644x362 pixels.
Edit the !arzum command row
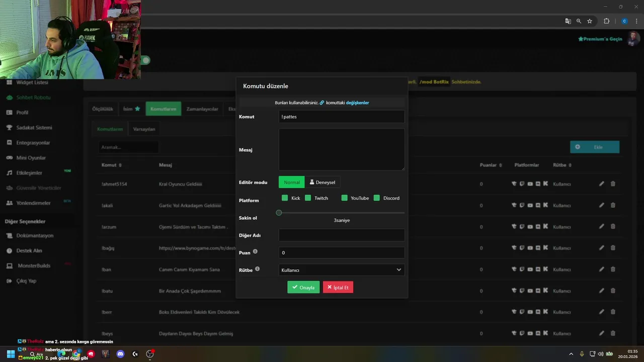tap(602, 227)
